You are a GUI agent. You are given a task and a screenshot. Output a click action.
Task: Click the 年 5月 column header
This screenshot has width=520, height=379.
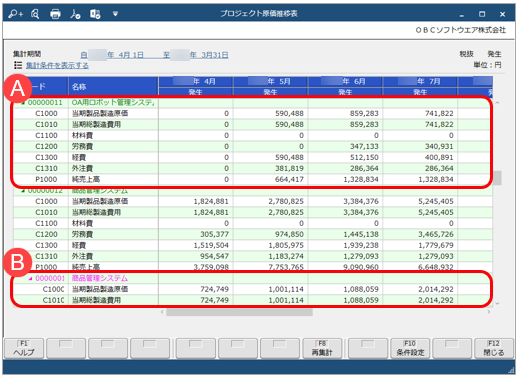coord(270,81)
